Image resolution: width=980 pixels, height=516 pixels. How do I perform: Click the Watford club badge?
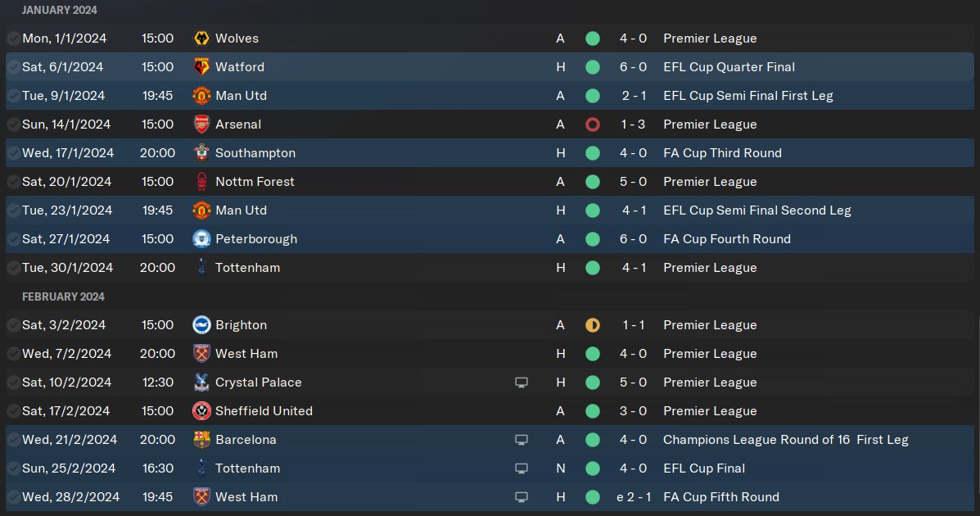pyautogui.click(x=201, y=67)
